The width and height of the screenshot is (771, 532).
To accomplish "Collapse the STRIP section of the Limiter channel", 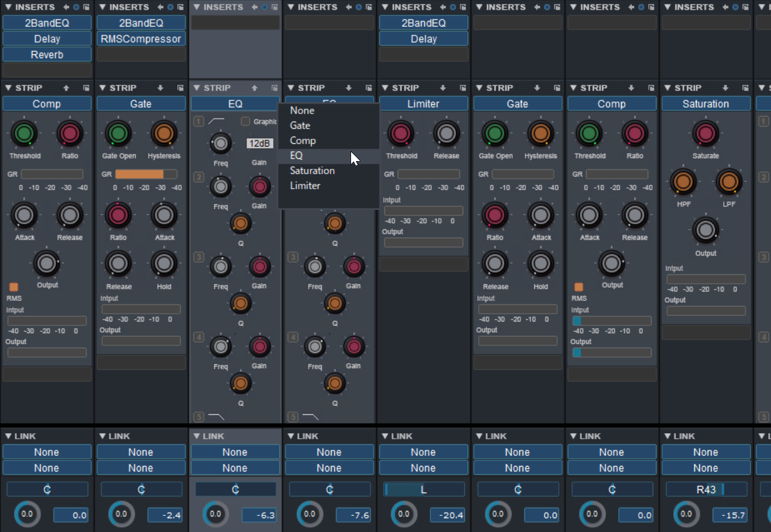I will click(x=385, y=88).
